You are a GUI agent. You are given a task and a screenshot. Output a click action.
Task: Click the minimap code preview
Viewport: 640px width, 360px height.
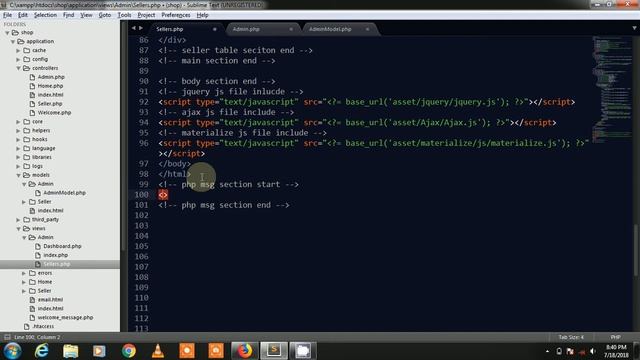[611, 90]
